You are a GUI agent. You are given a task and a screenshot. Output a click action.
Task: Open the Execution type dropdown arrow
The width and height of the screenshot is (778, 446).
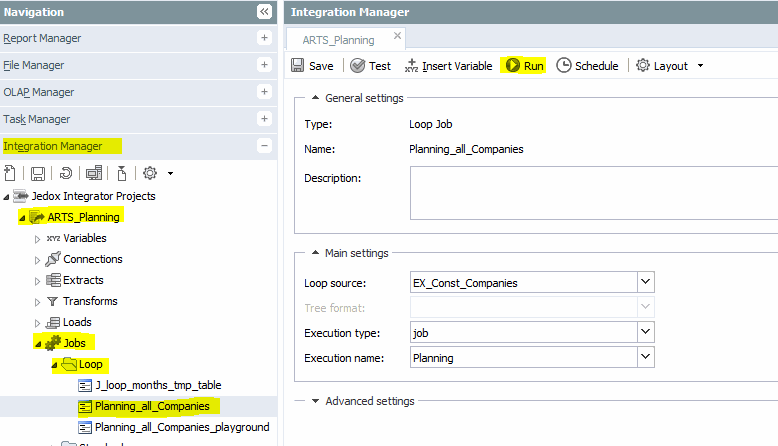point(646,332)
